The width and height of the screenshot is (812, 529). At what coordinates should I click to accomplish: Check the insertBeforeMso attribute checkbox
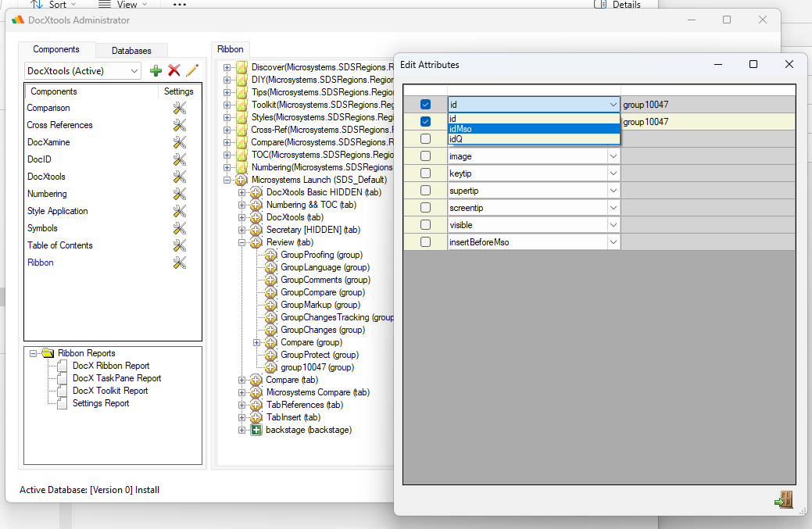pyautogui.click(x=426, y=241)
